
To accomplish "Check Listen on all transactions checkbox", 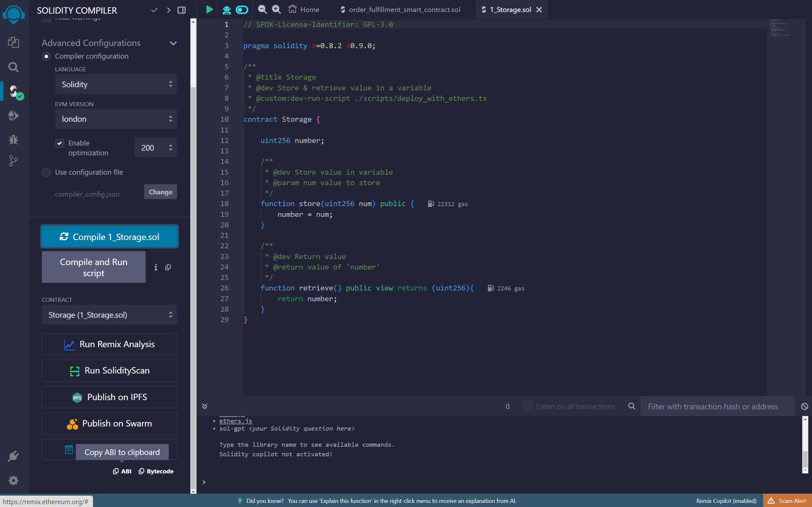I will (x=527, y=406).
